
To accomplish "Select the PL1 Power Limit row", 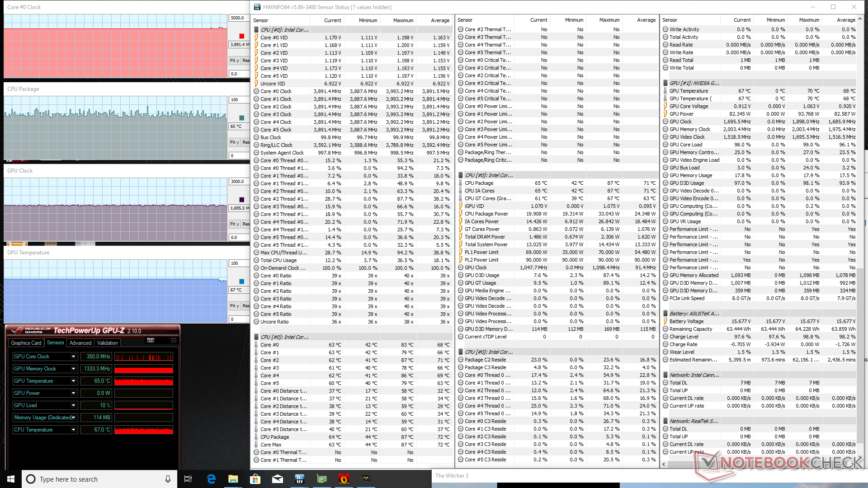I will (x=557, y=252).
